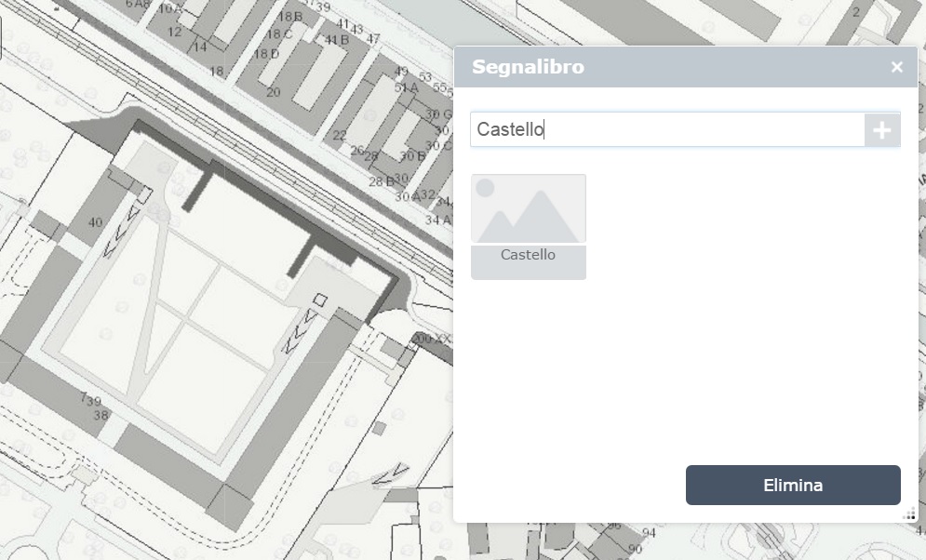Grab the resize handle at panel corner
This screenshot has width=926, height=560.
coord(908,514)
